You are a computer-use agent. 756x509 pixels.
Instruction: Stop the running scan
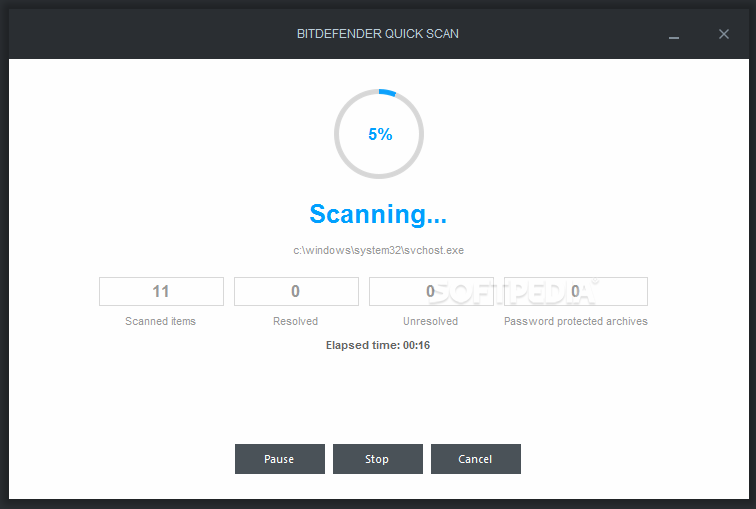[x=378, y=459]
